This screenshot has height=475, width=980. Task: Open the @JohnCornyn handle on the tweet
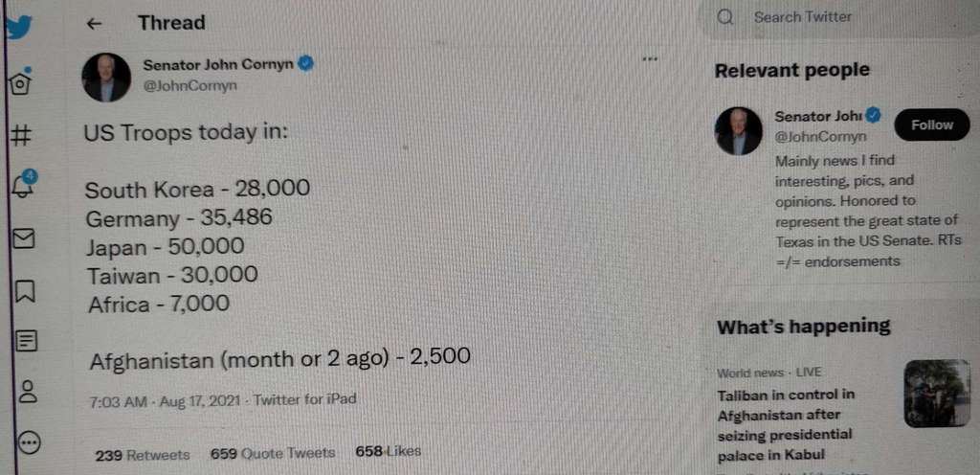tap(189, 86)
